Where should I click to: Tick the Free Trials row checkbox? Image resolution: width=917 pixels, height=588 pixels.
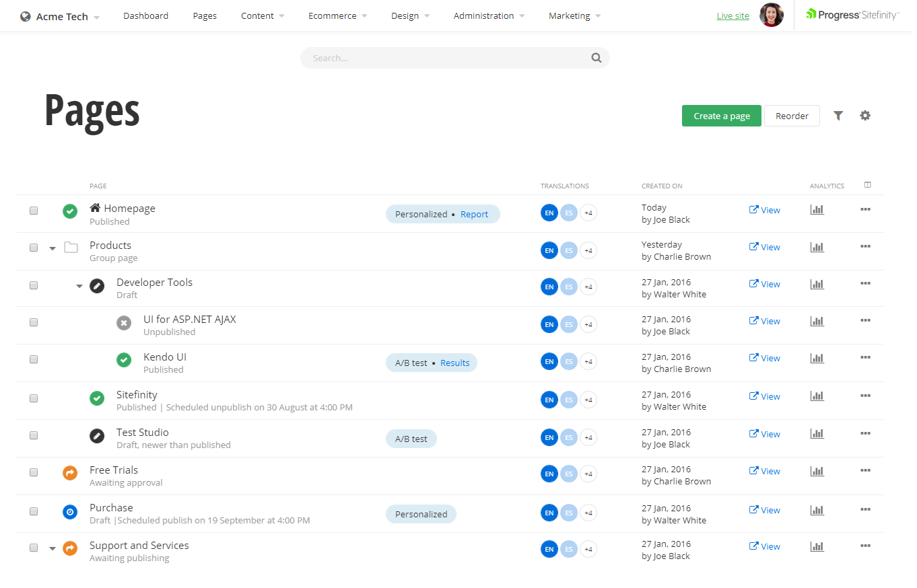(34, 472)
